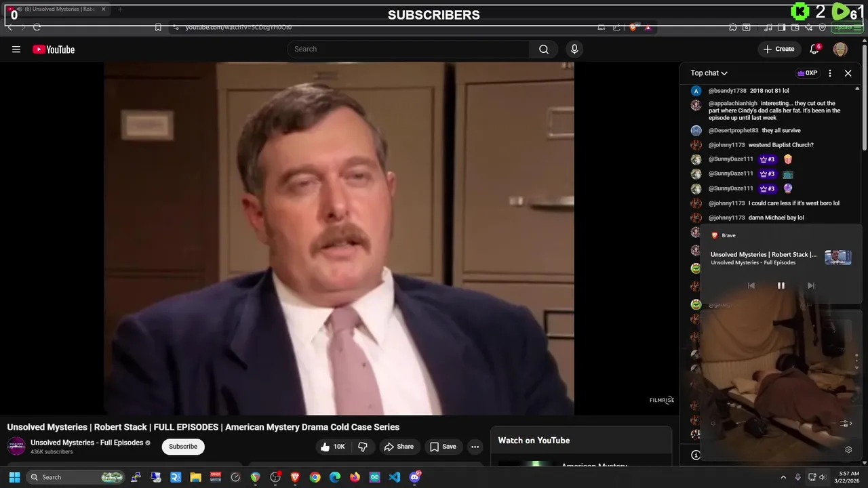
Task: Expand the Top chat mode dropdown
Action: pos(709,73)
